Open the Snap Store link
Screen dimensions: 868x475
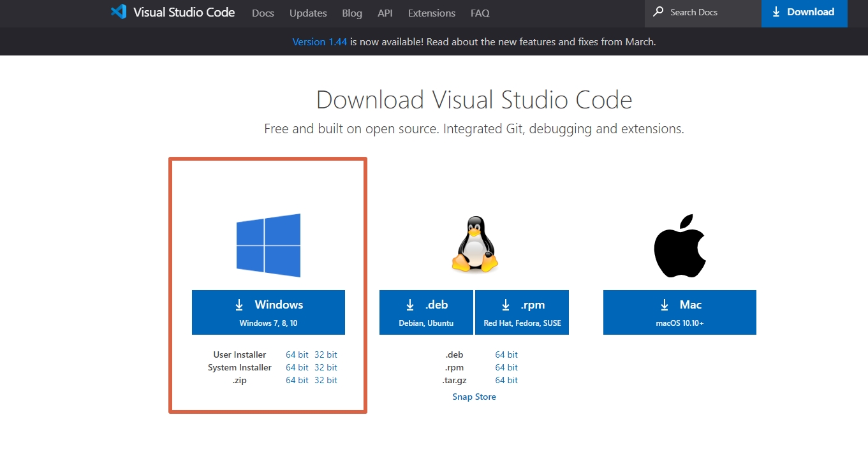(x=474, y=397)
